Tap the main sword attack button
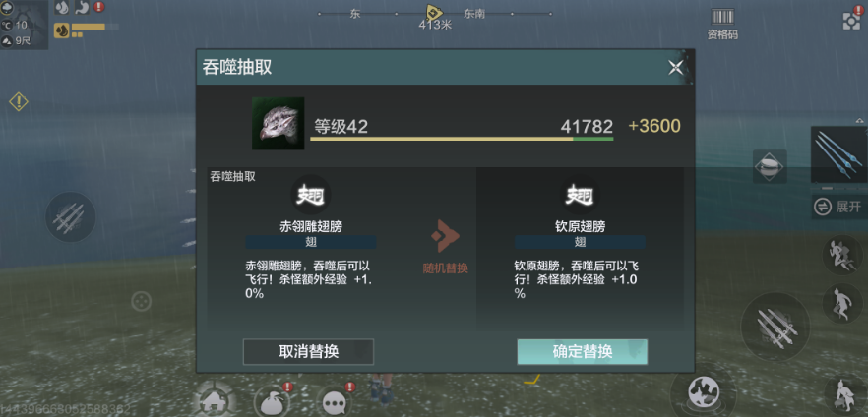Screen dimensions: 868x417 click(775, 328)
